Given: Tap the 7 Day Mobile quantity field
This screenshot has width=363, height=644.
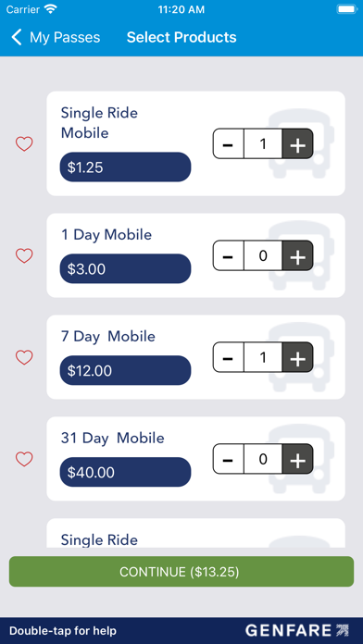Looking at the screenshot, I should click(x=263, y=357).
